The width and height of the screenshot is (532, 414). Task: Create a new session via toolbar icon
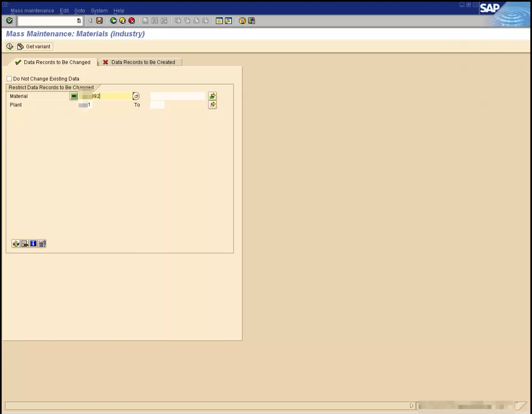[x=219, y=21]
